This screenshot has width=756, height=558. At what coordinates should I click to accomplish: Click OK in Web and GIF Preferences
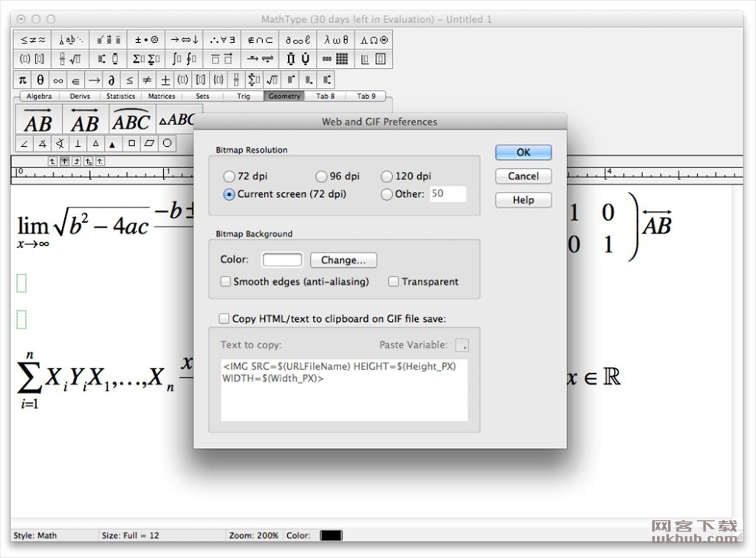(523, 152)
